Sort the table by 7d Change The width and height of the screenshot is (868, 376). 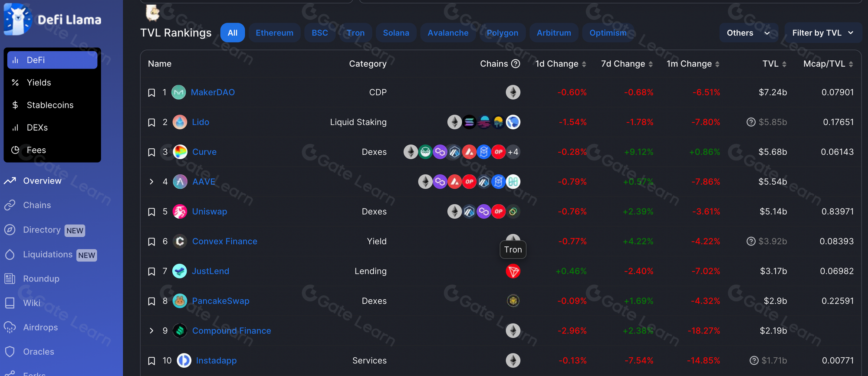627,64
